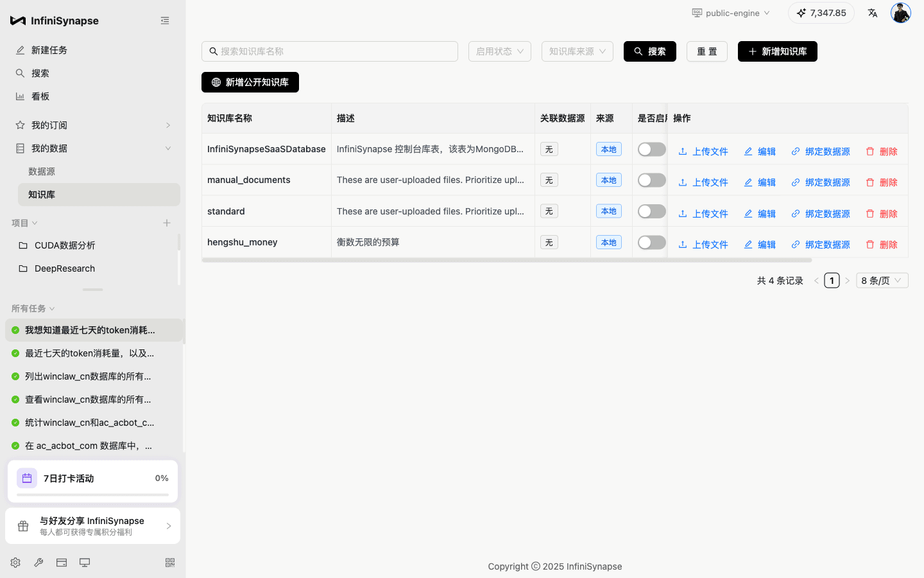
Task: Open the 启用状态 filter dropdown
Action: (499, 51)
